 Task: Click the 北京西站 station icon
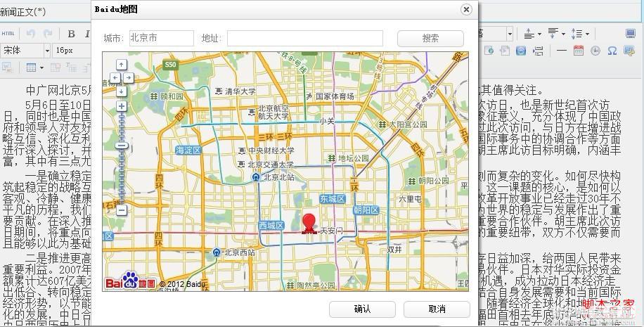click(x=217, y=252)
